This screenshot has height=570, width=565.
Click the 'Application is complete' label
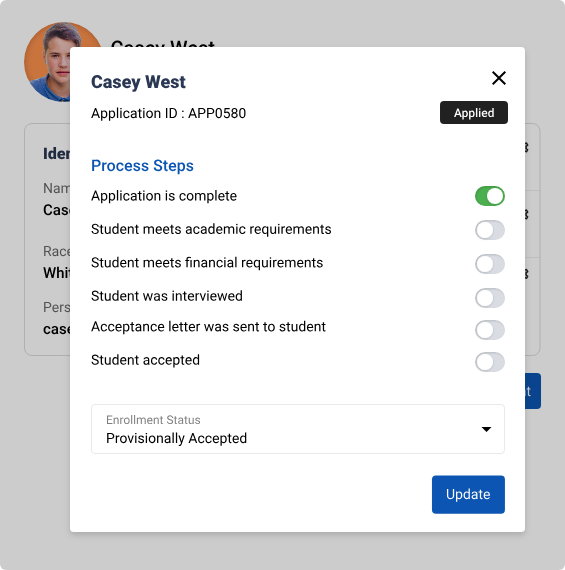pyautogui.click(x=164, y=196)
